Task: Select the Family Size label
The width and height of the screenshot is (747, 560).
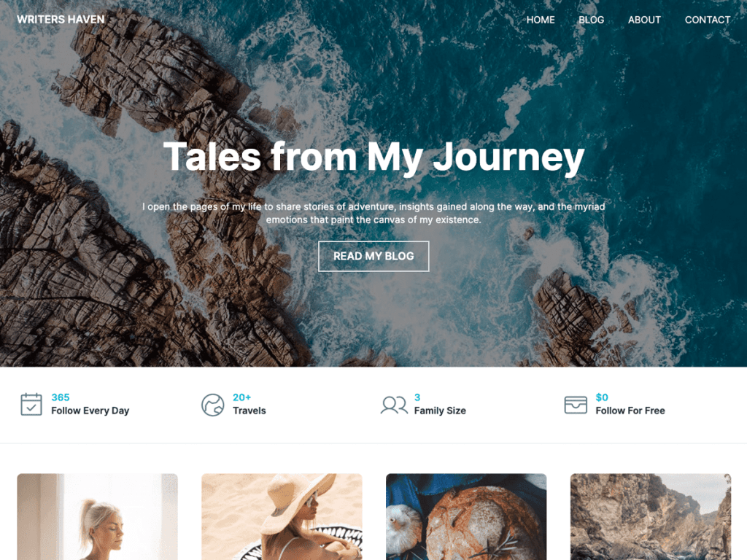Action: click(440, 411)
